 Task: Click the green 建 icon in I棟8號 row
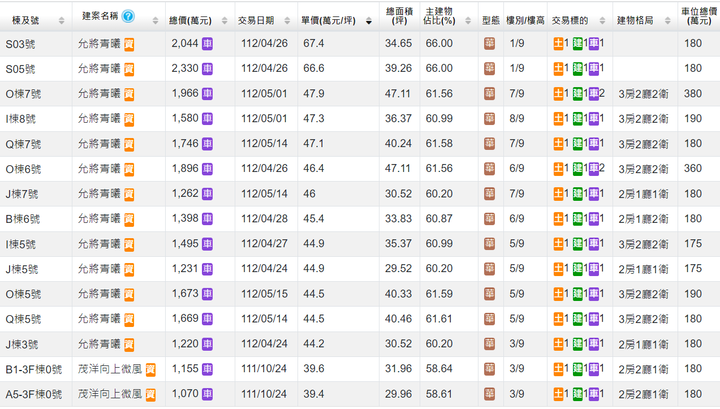coord(577,119)
